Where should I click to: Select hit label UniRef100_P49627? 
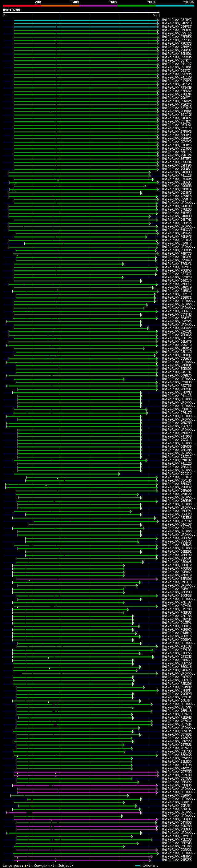[177, 233]
